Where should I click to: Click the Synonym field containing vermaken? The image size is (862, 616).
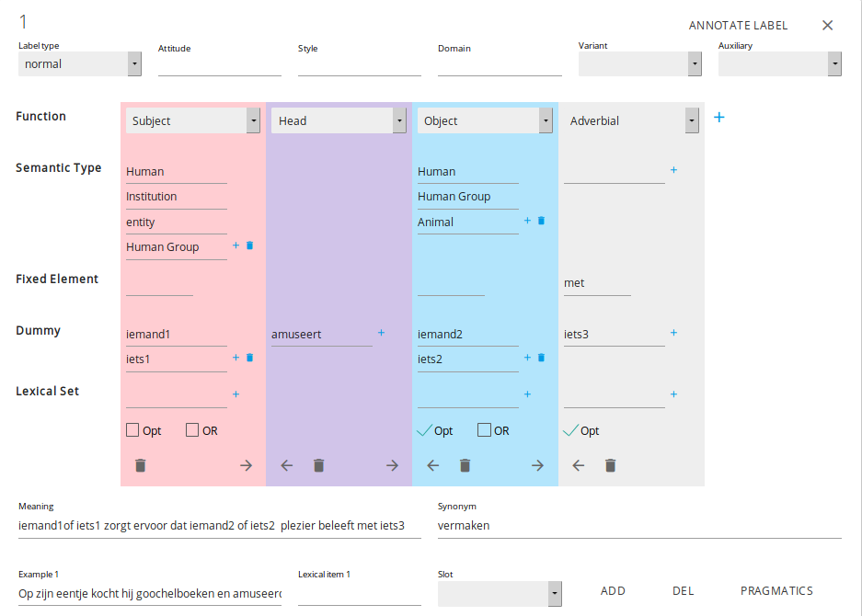point(639,526)
